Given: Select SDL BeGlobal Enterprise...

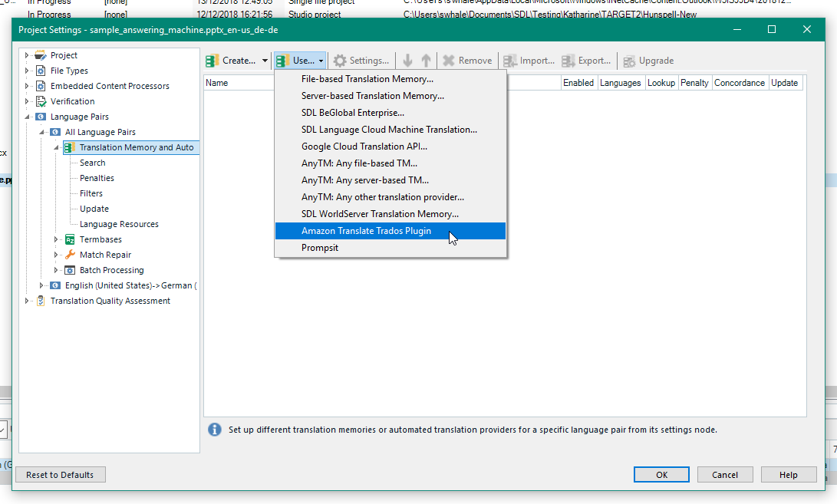Looking at the screenshot, I should click(x=390, y=113).
